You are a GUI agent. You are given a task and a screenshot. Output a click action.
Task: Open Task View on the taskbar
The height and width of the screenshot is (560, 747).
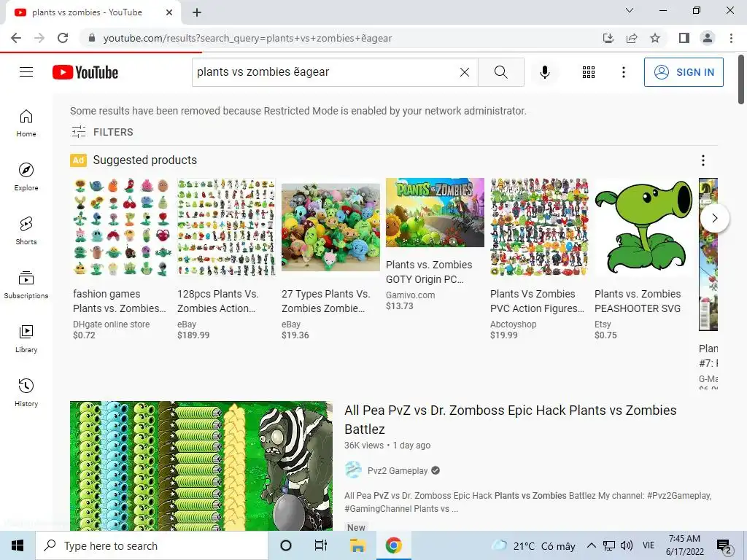click(x=321, y=545)
